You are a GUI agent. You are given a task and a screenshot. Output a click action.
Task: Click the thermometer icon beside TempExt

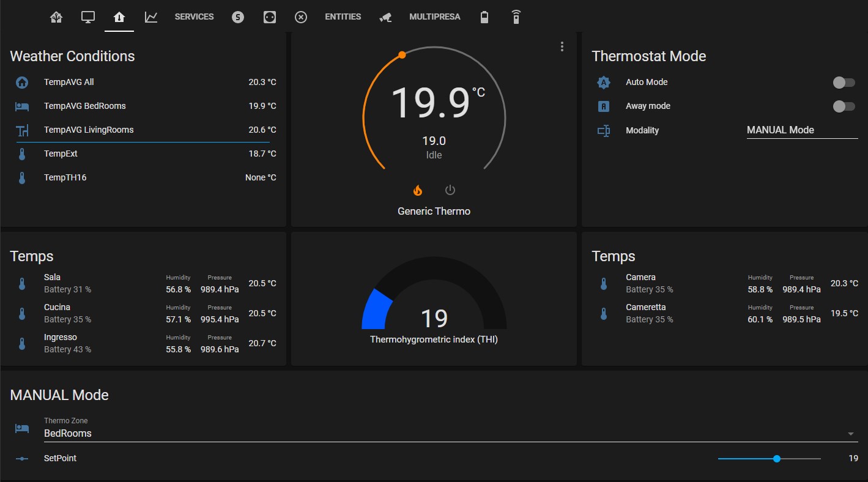click(22, 154)
